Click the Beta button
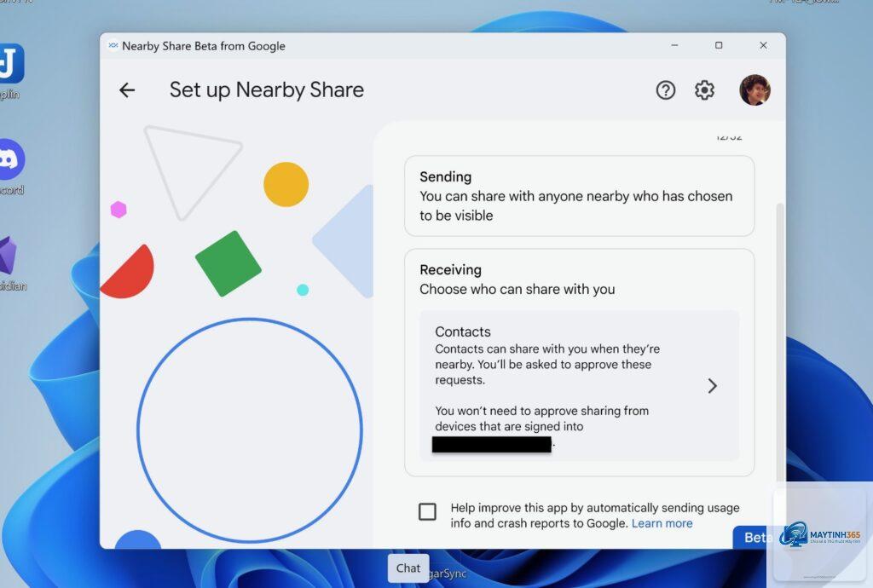Screen dimensions: 873x588 pos(758,538)
